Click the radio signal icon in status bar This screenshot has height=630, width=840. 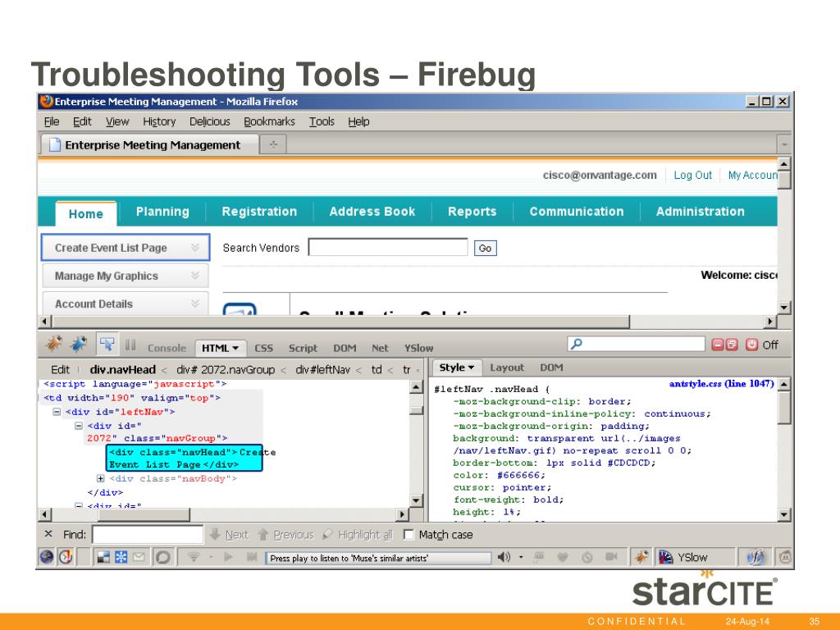194,557
